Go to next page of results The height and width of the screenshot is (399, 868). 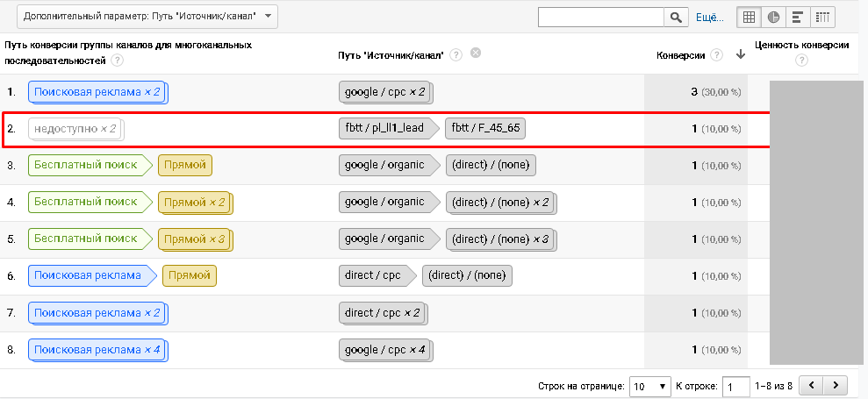[x=838, y=385]
